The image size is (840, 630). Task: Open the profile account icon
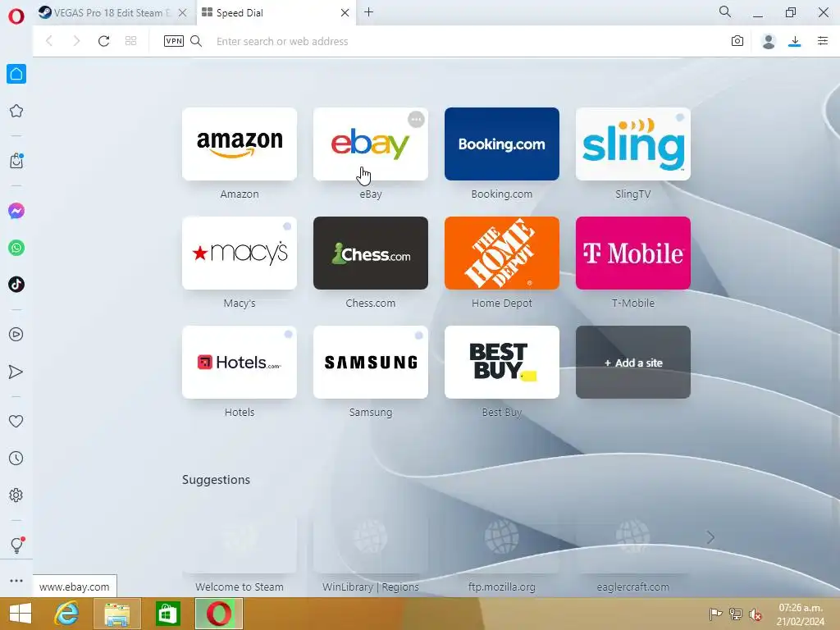(768, 41)
